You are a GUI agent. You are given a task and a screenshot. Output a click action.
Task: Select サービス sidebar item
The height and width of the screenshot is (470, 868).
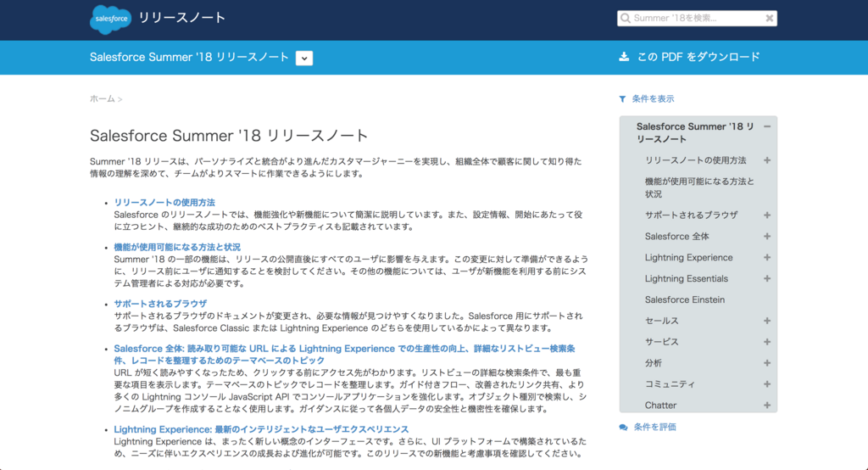pyautogui.click(x=661, y=341)
